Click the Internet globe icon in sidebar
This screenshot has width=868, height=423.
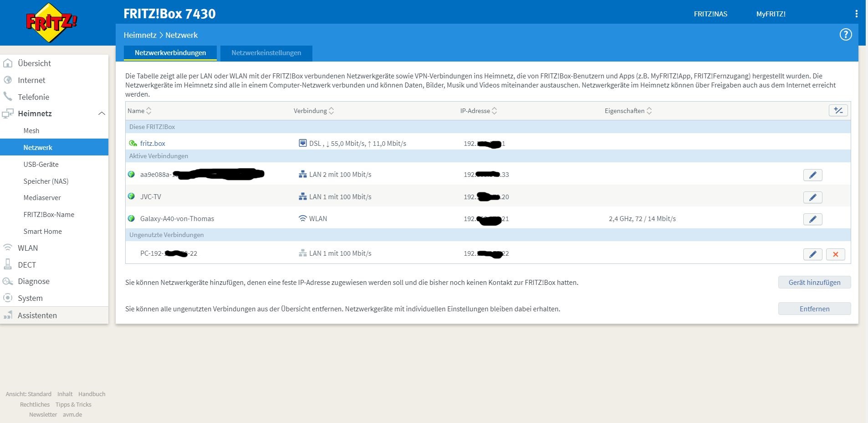pos(8,80)
